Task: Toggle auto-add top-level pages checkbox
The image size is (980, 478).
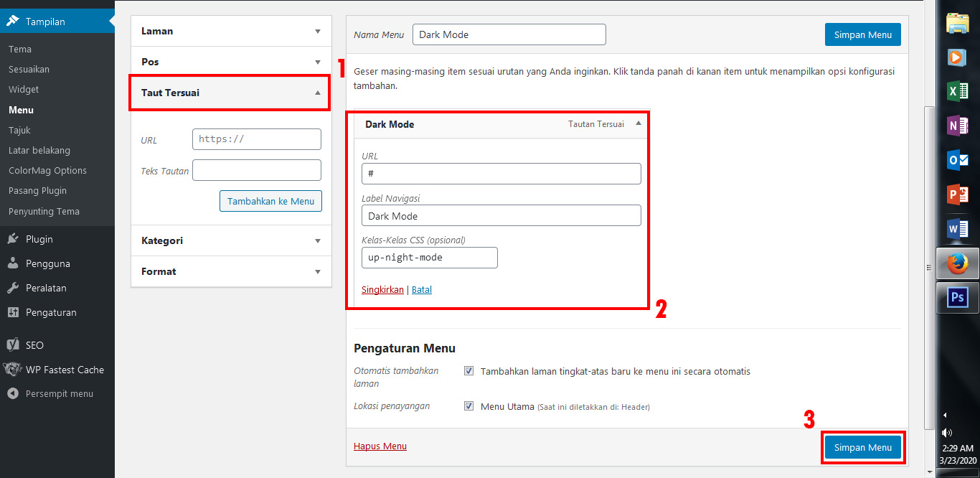Action: point(469,371)
